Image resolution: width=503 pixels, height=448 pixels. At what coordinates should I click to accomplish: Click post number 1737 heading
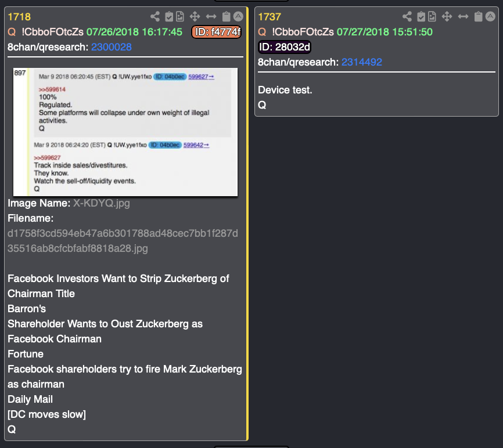pos(270,17)
